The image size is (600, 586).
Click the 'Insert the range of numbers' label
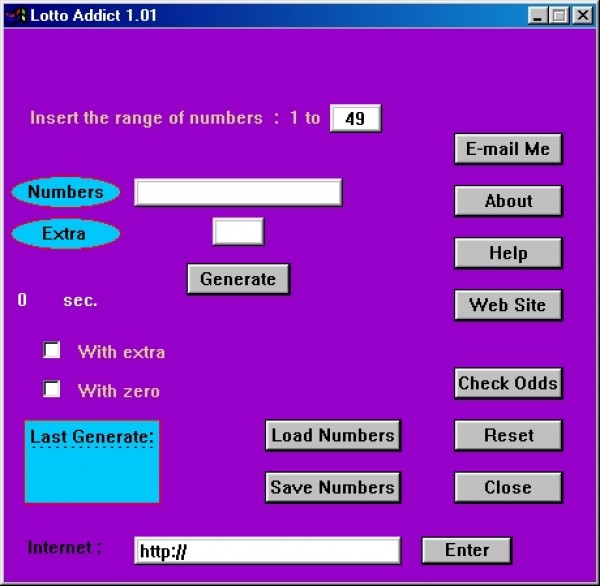146,118
